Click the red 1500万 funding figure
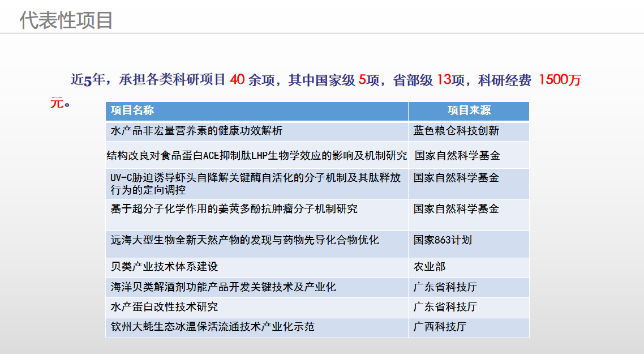This screenshot has width=644, height=354. tap(560, 79)
